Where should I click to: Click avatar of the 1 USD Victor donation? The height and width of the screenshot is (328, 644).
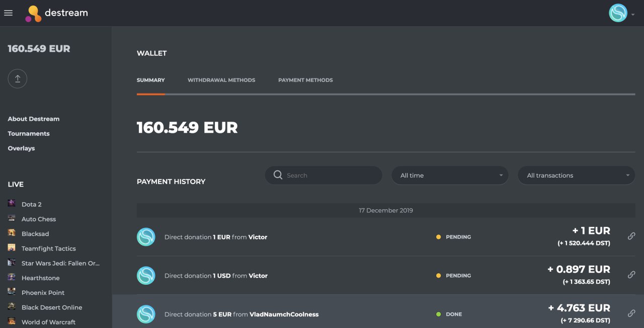(x=146, y=276)
